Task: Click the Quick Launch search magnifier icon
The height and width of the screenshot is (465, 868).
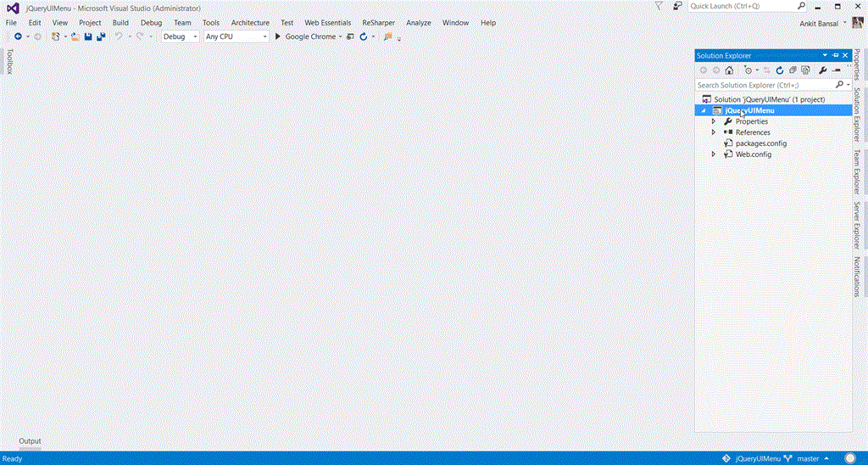Action: point(801,6)
